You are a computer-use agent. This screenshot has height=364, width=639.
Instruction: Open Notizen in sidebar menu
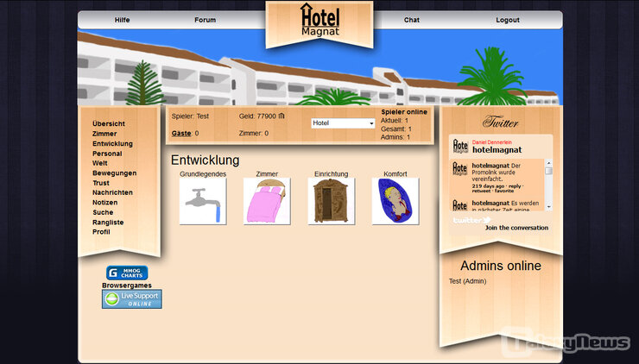(104, 203)
